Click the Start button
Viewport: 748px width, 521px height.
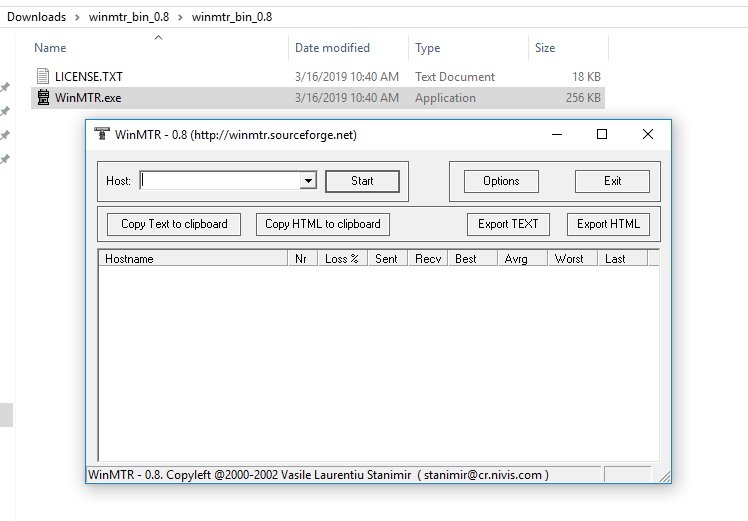tap(362, 181)
